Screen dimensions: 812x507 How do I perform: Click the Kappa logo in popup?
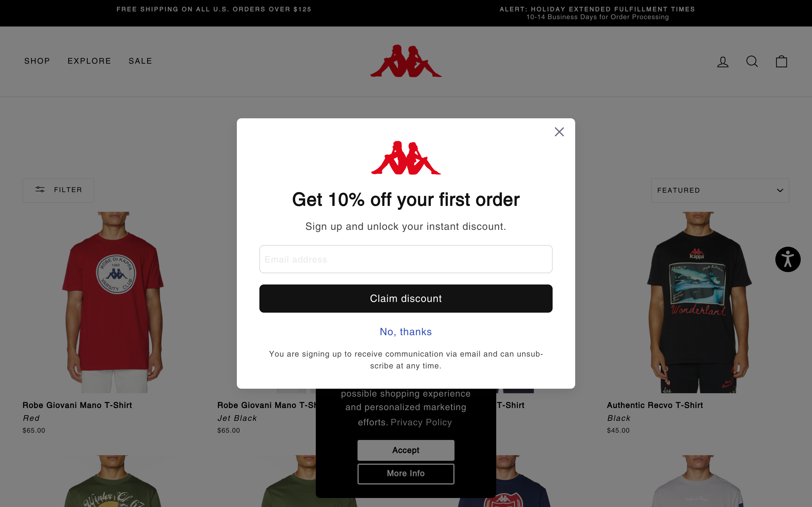(x=406, y=158)
